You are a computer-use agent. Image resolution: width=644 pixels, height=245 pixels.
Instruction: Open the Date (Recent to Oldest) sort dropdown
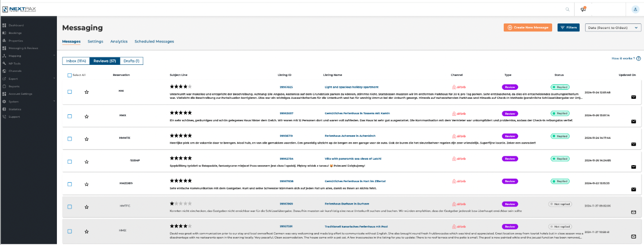614,27
